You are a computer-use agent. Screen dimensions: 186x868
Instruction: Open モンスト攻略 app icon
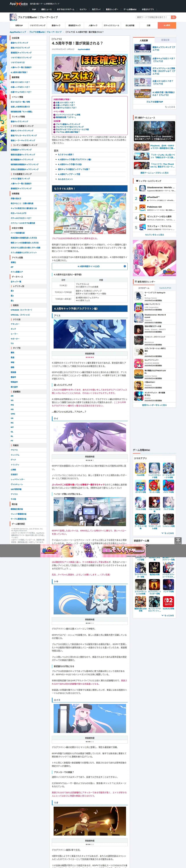(x=154, y=485)
